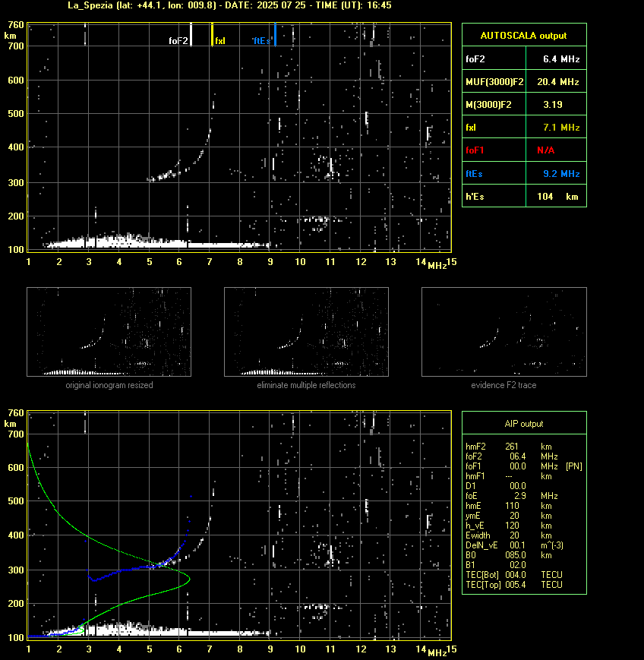Click the h'Es value 104 km
This screenshot has width=644, height=660.
coord(557,197)
